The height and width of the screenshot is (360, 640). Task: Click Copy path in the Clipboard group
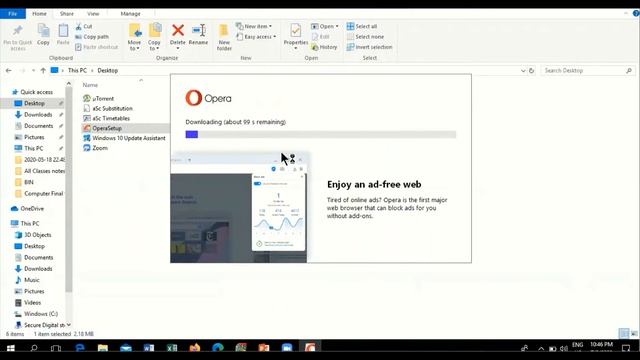tap(92, 37)
